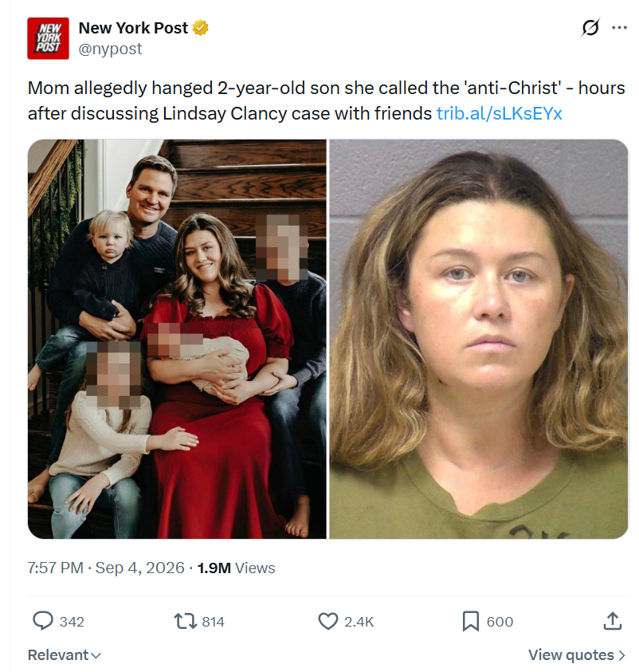639x672 pixels.
Task: Click the reply speech bubble icon
Action: [x=43, y=620]
